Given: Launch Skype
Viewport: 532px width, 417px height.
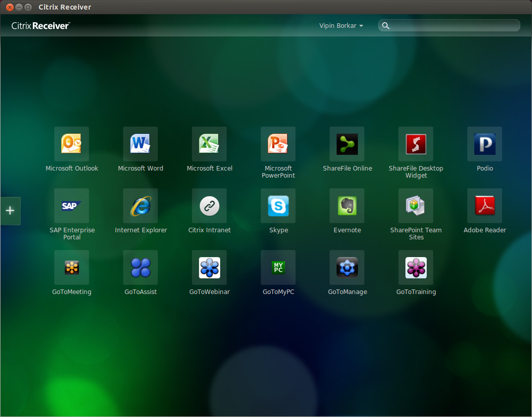Looking at the screenshot, I should 278,206.
